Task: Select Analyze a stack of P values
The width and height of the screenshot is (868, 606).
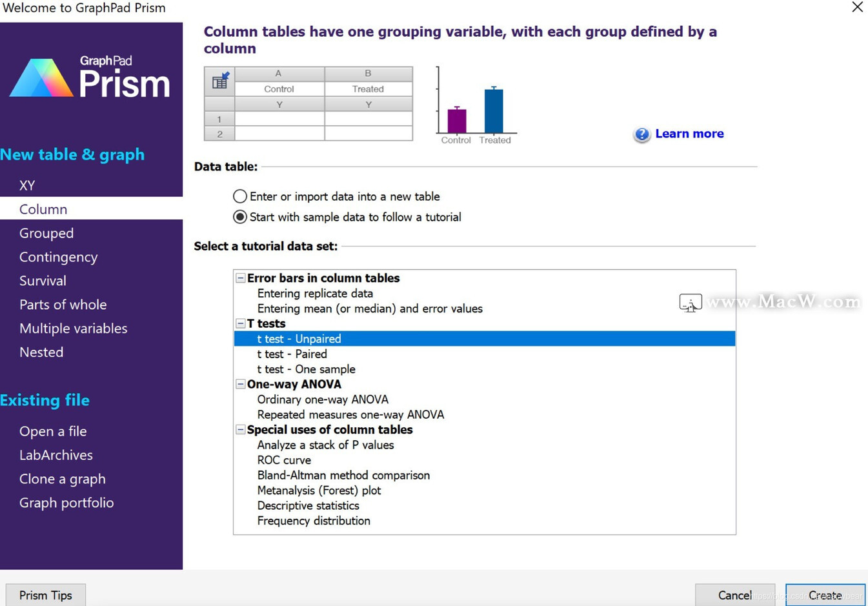Action: click(325, 445)
